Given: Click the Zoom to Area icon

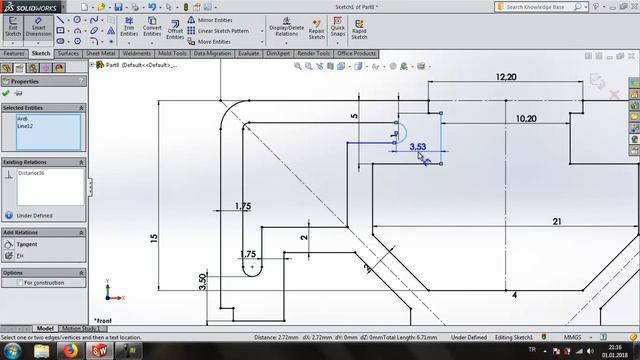Looking at the screenshot, I should click(309, 66).
